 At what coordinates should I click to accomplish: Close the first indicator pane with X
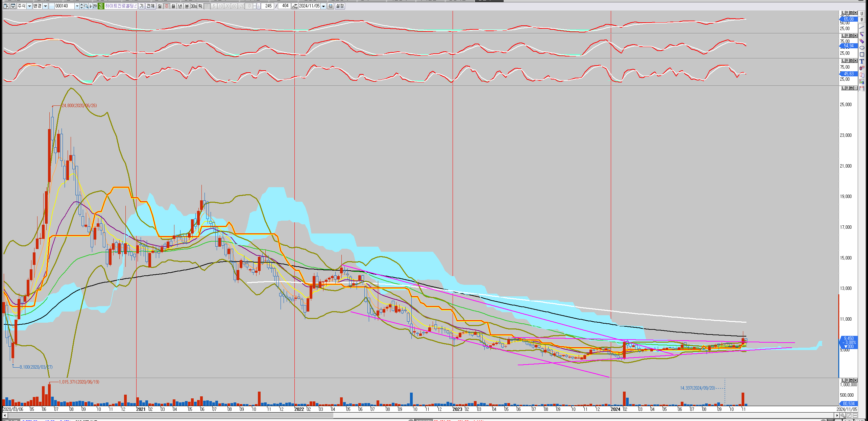point(855,13)
